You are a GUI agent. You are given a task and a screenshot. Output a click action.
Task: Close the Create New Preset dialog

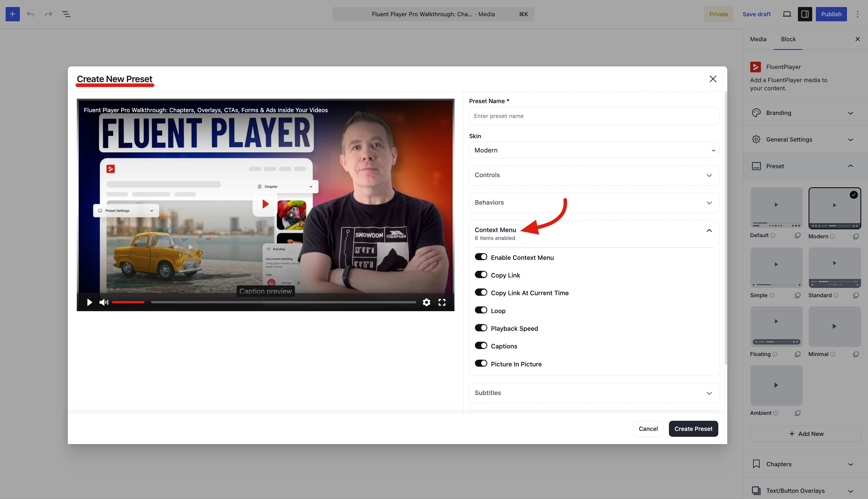[713, 79]
